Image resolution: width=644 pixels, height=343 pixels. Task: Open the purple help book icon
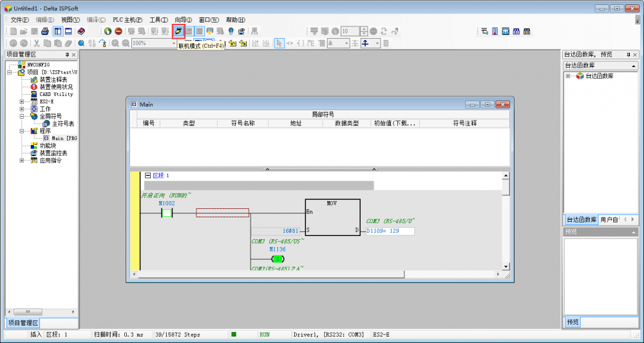click(80, 31)
